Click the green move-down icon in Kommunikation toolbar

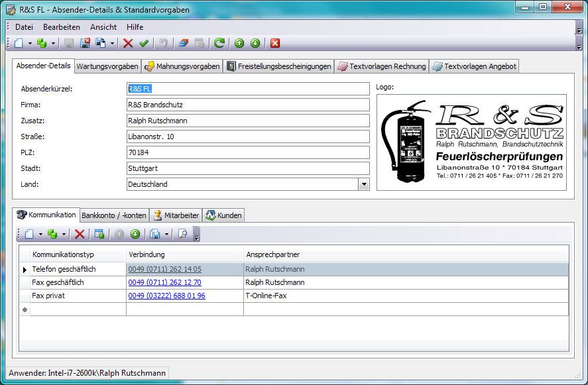pyautogui.click(x=135, y=235)
